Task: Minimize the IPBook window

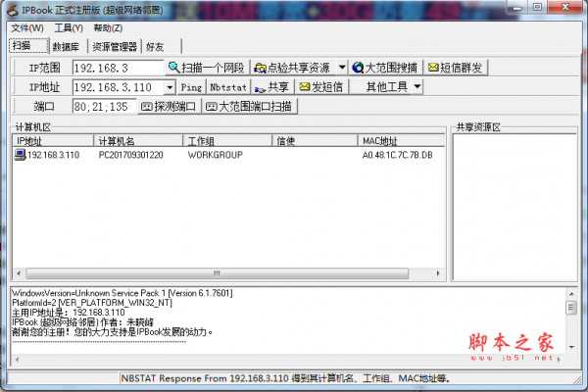Action: (517, 8)
